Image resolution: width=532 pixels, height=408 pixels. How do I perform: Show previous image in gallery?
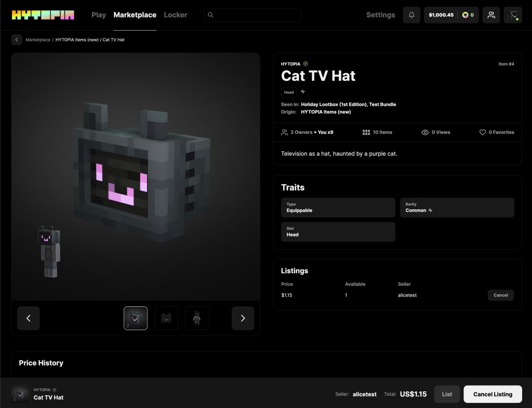pyautogui.click(x=29, y=318)
